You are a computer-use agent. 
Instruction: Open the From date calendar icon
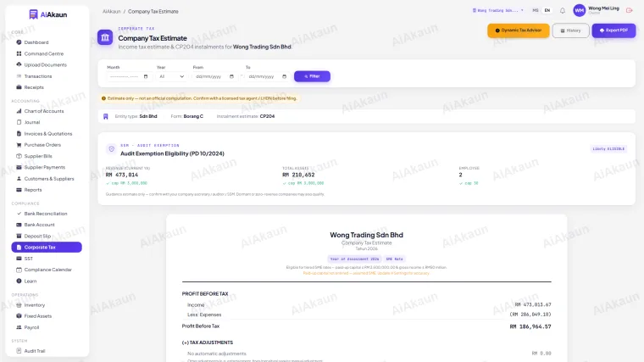pos(231,76)
